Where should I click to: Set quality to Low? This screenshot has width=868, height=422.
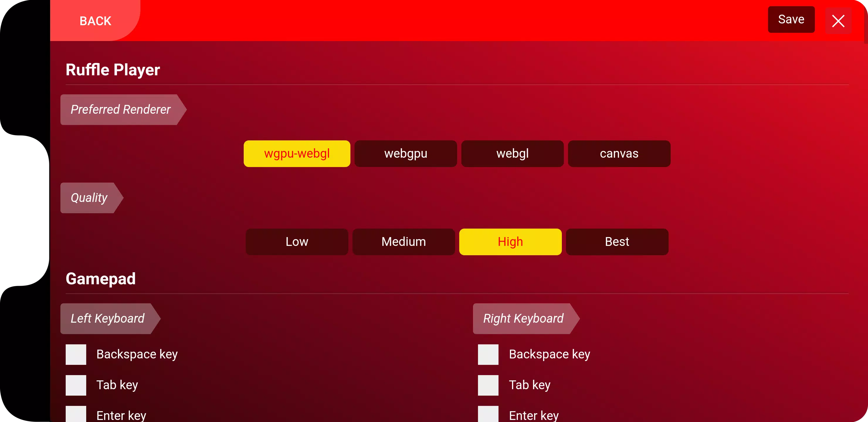(x=296, y=241)
